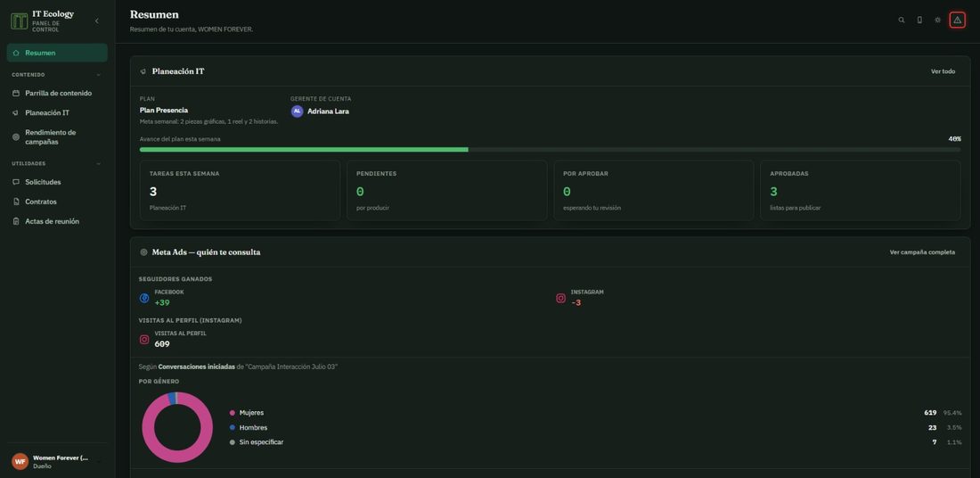
Task: Click Ver todo in Planeación IT card
Action: pos(943,71)
